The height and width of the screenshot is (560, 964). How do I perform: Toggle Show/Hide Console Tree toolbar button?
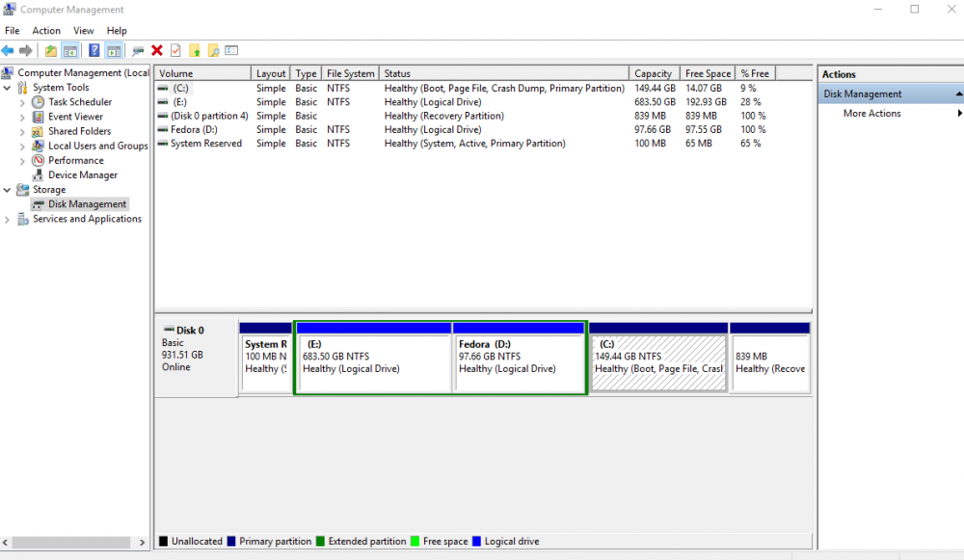tap(70, 51)
